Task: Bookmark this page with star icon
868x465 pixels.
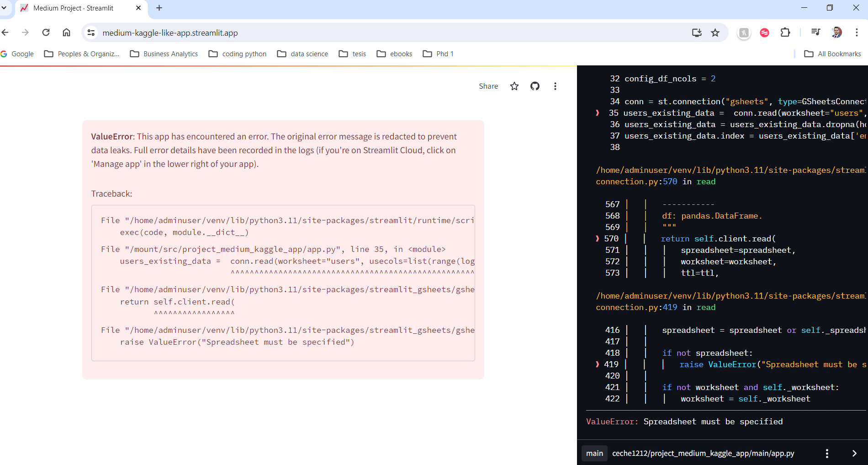Action: tap(715, 32)
